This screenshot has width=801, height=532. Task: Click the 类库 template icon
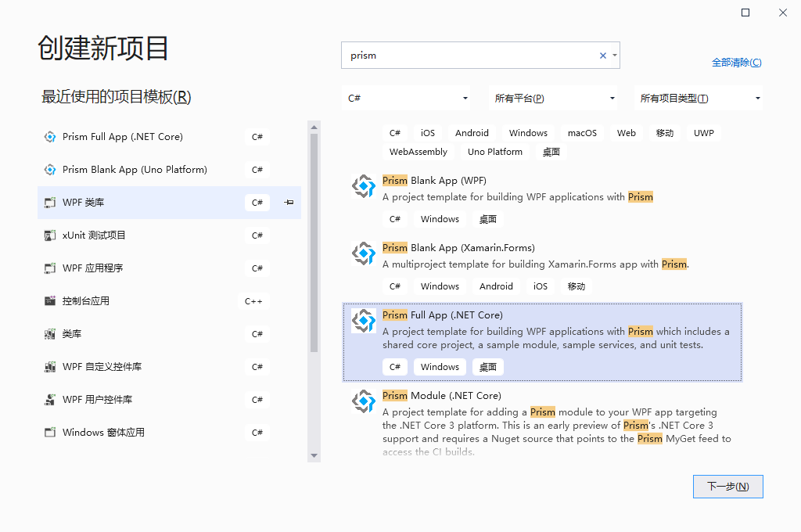point(50,334)
